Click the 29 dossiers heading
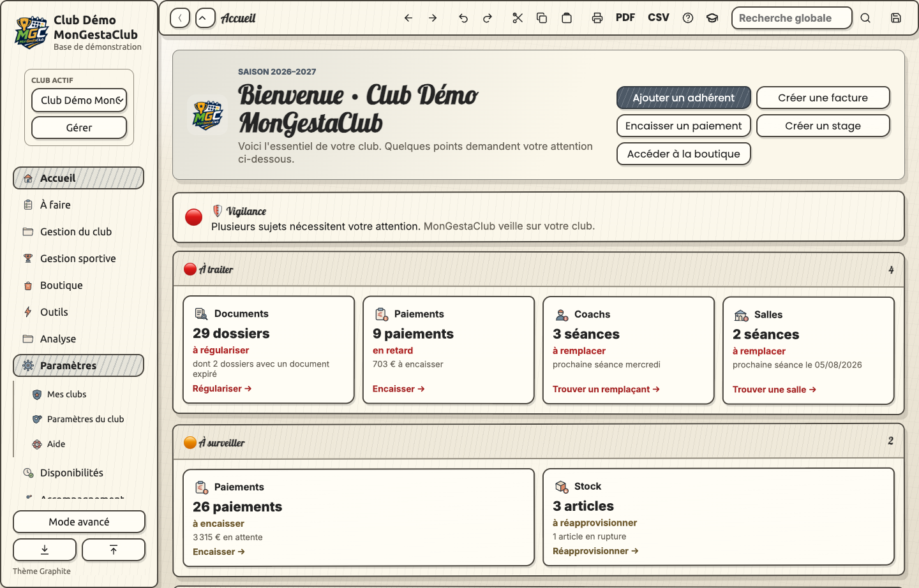The image size is (919, 588). pos(231,334)
